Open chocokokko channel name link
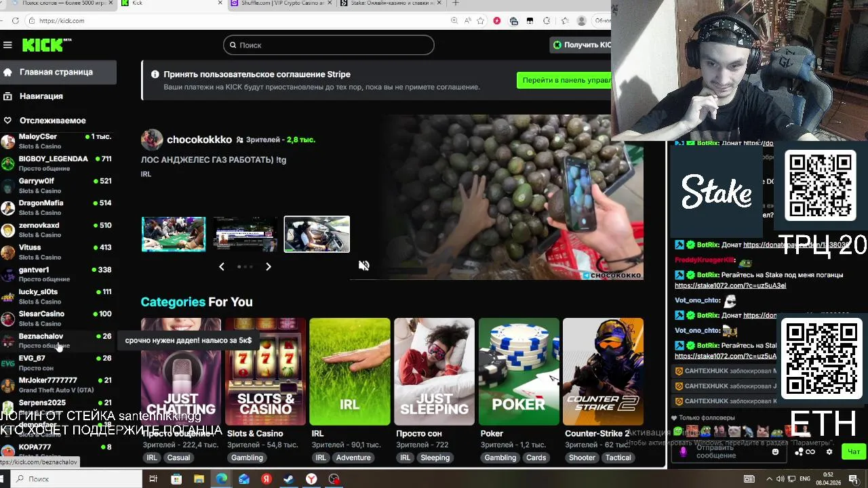The image size is (868, 488). point(199,140)
